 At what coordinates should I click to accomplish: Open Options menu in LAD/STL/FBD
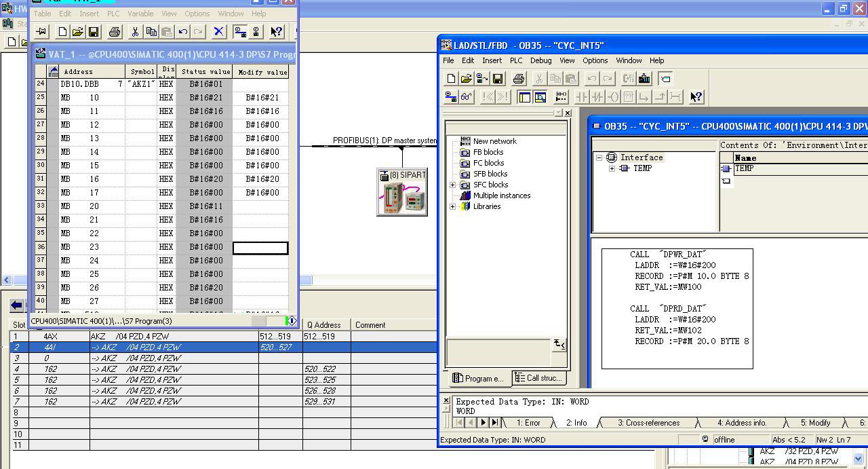tap(595, 60)
